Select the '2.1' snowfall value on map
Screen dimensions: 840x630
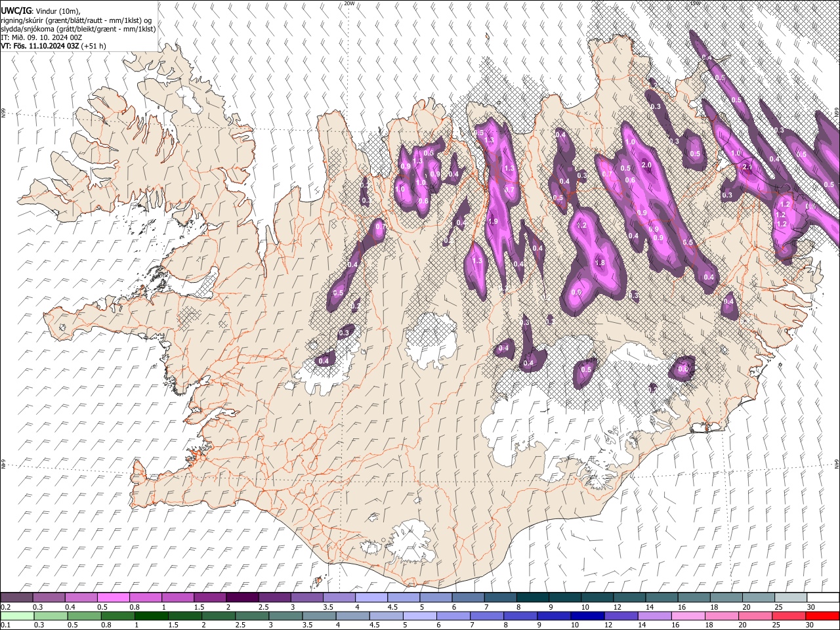pos(747,167)
